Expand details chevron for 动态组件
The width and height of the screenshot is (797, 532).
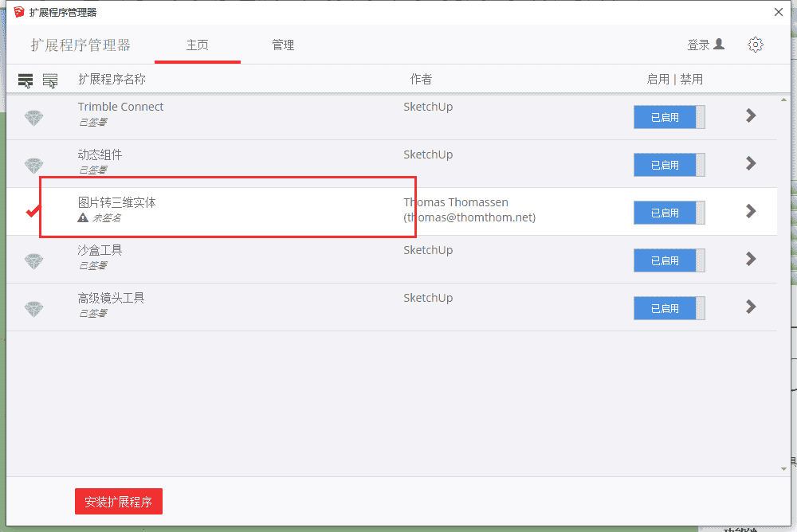(751, 163)
